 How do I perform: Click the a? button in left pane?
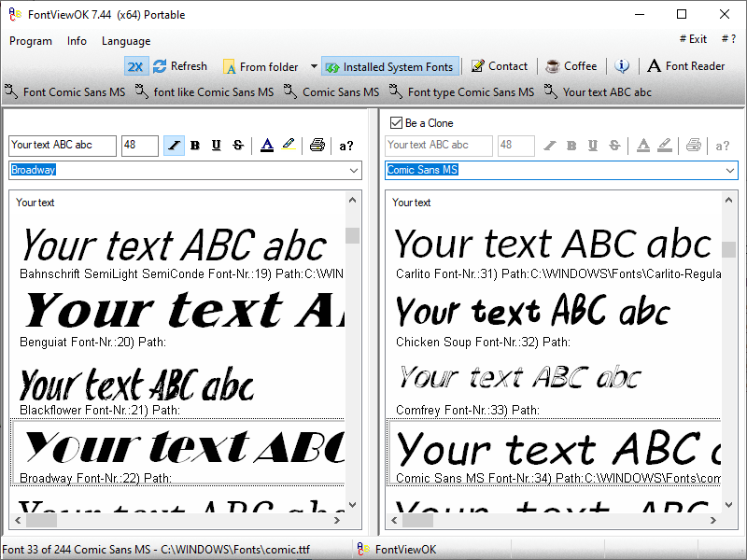(346, 146)
